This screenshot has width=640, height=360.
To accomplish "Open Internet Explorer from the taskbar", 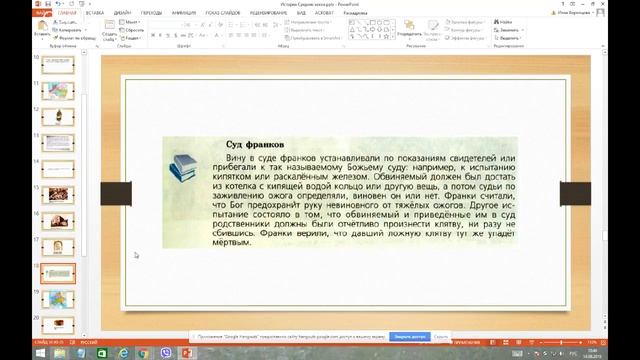I will [x=123, y=353].
